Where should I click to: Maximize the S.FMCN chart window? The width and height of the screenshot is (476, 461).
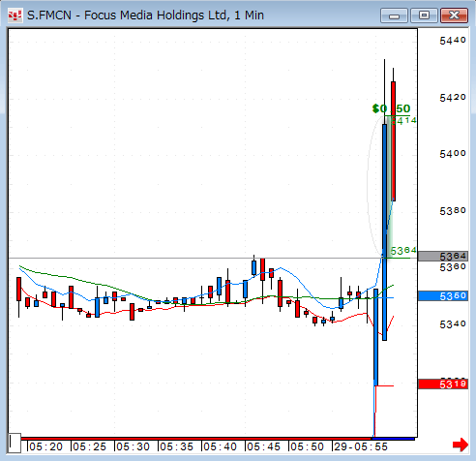[x=424, y=15]
